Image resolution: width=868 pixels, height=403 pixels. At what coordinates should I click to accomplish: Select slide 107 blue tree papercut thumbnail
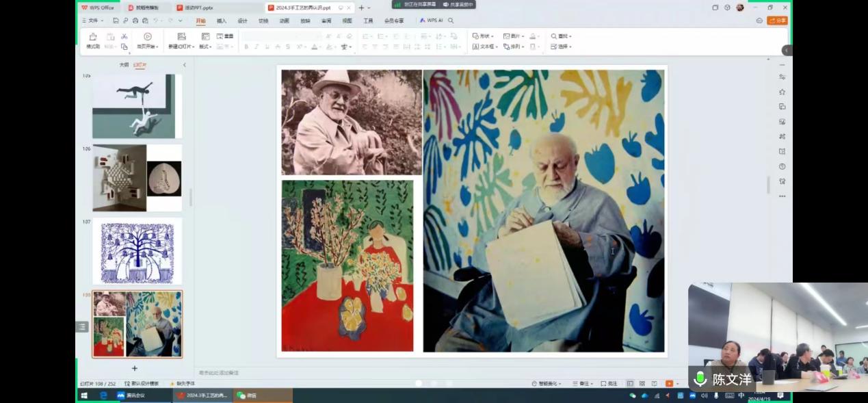(137, 251)
